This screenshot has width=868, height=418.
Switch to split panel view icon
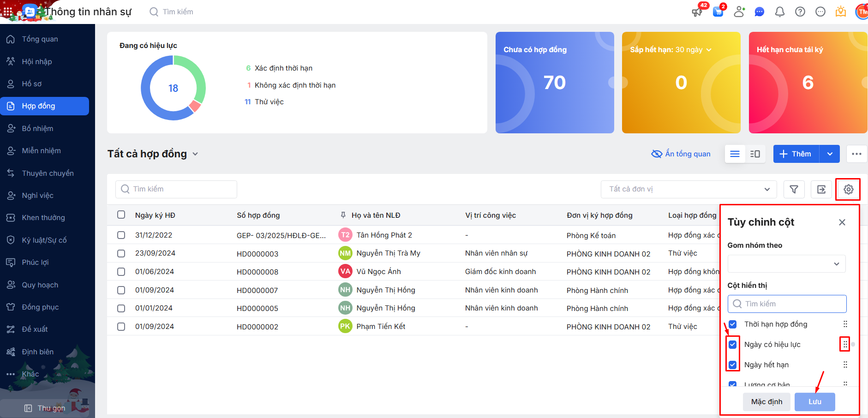point(755,154)
